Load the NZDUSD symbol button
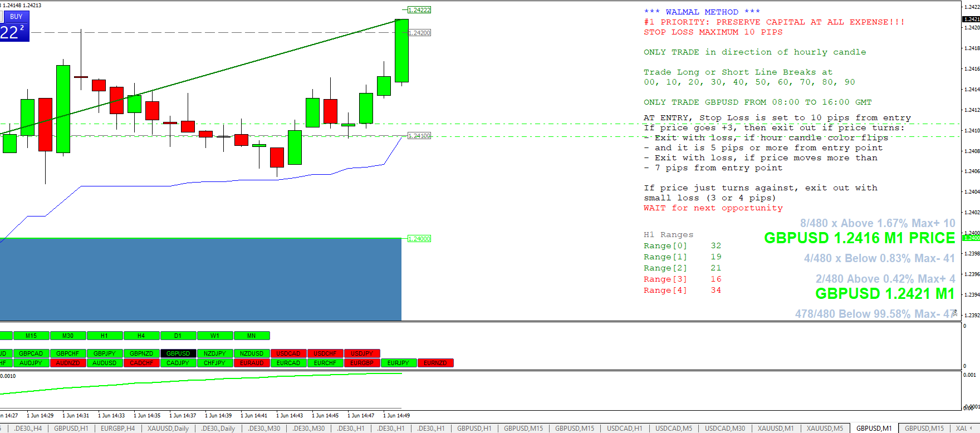Image resolution: width=980 pixels, height=433 pixels. 252,353
